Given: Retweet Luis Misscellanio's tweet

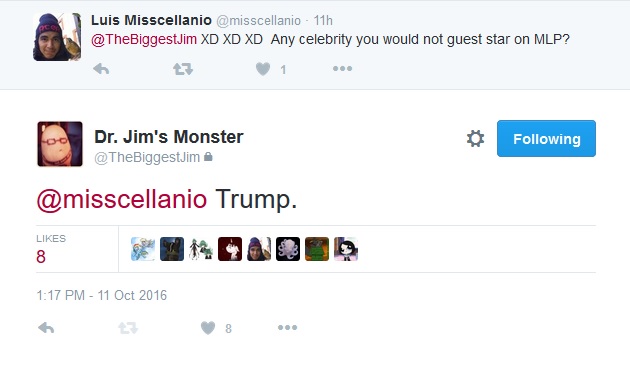Looking at the screenshot, I should (183, 69).
